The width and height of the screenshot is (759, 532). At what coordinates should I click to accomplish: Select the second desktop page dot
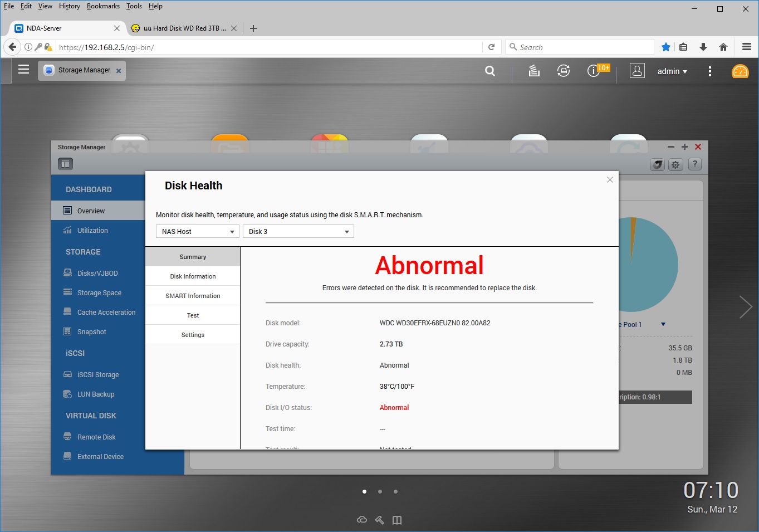click(x=380, y=491)
